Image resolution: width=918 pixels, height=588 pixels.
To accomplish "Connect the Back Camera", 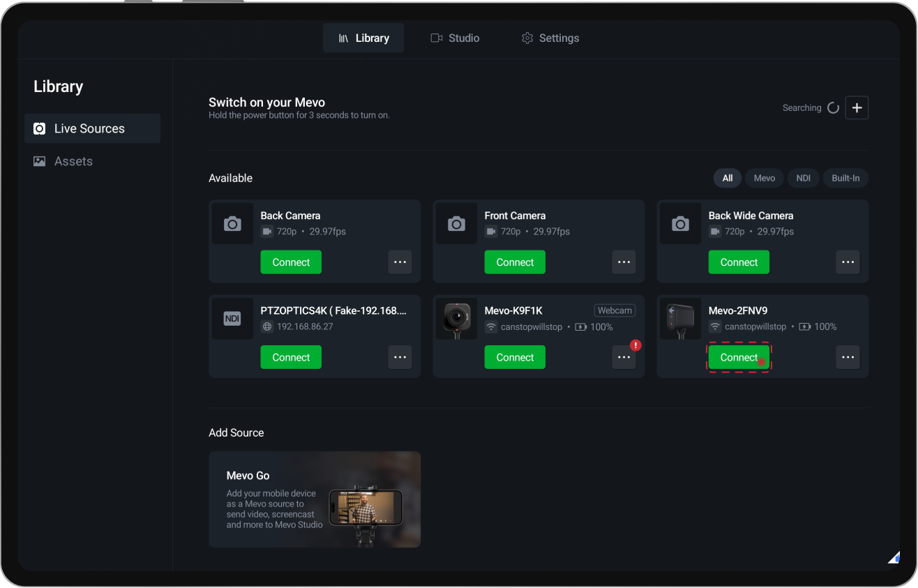I will (x=291, y=262).
